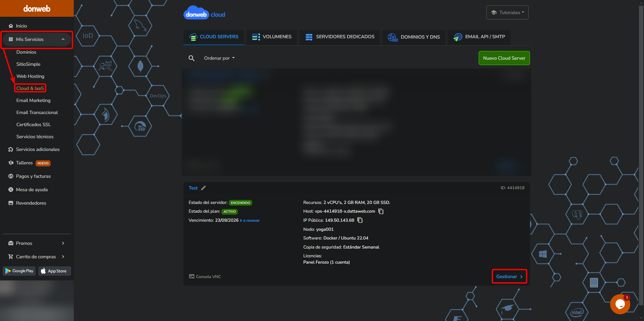Open SitioSimple in the sidebar

coord(28,64)
